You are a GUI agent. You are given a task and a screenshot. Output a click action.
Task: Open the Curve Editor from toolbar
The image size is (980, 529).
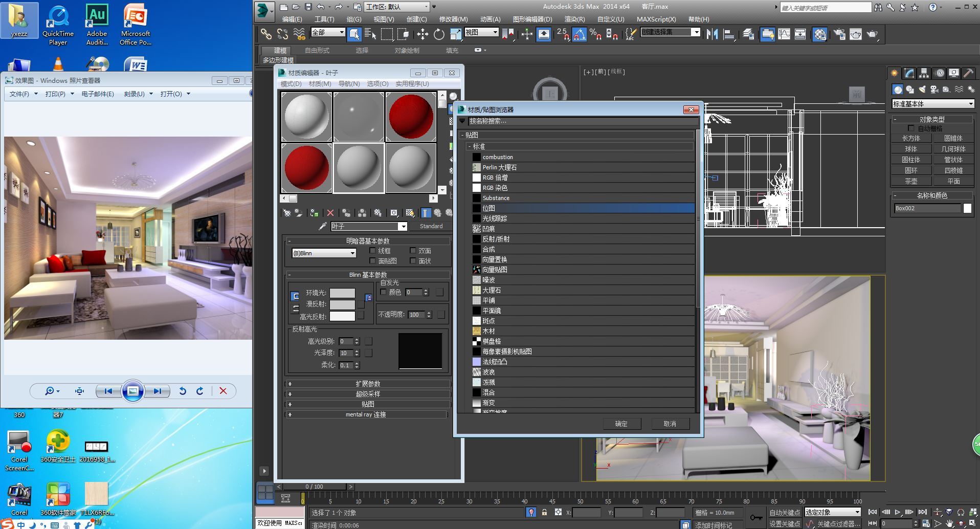pos(784,34)
